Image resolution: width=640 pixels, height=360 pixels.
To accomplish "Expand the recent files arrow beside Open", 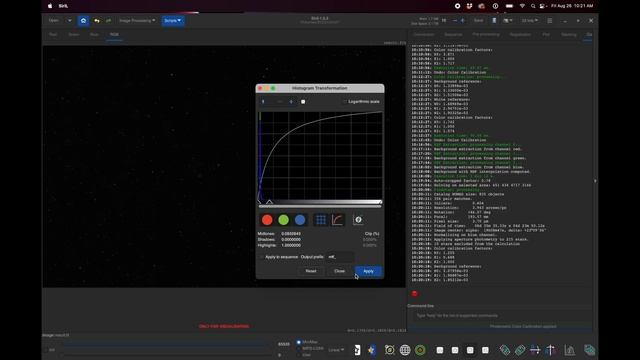I will [69, 20].
